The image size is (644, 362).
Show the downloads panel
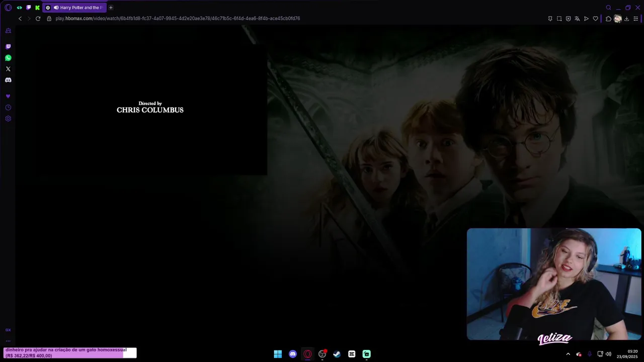tap(626, 19)
